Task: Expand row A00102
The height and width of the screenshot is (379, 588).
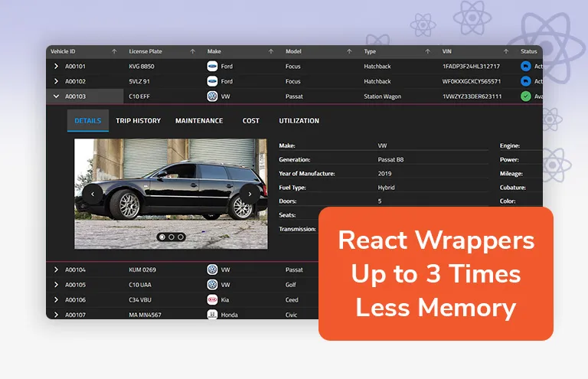Action: pos(56,81)
